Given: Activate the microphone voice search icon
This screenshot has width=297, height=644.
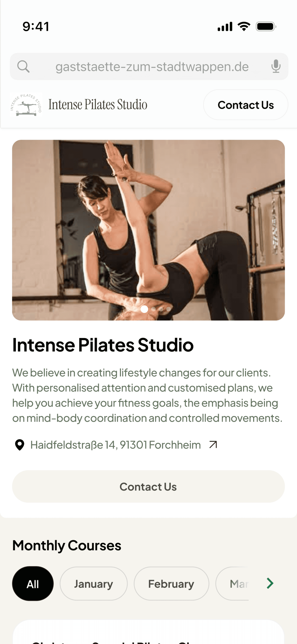Looking at the screenshot, I should click(x=276, y=66).
